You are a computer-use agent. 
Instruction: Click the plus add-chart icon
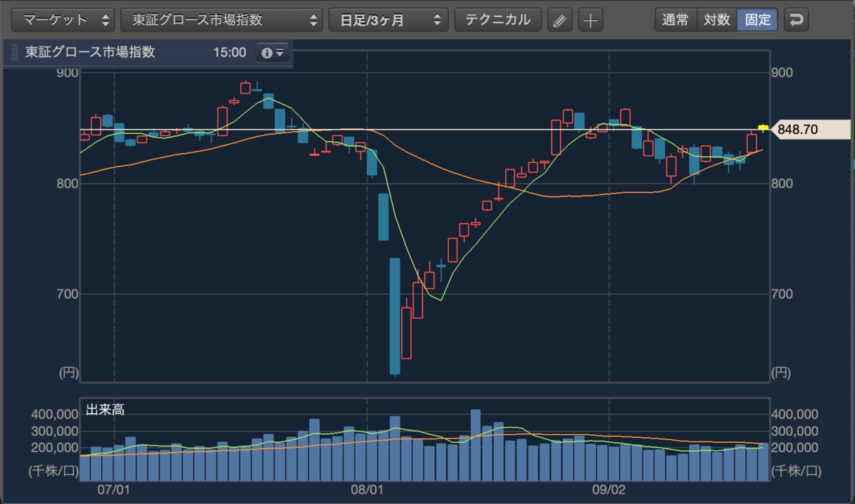point(590,20)
